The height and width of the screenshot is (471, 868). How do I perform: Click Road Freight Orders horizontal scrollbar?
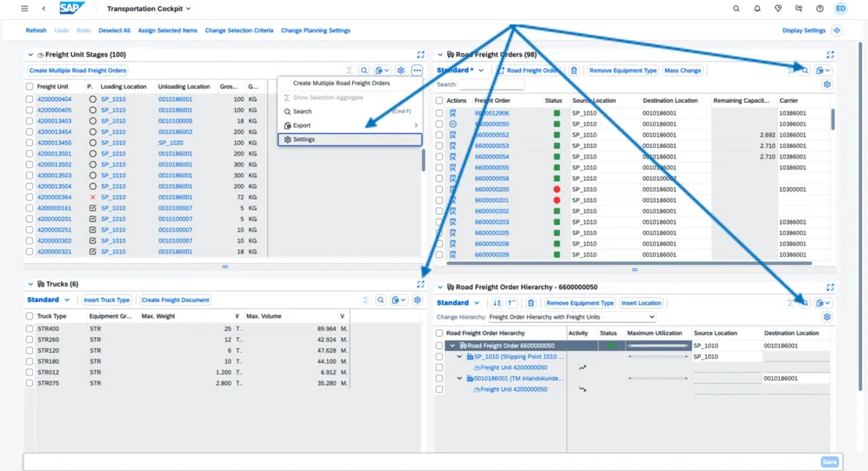630,263
